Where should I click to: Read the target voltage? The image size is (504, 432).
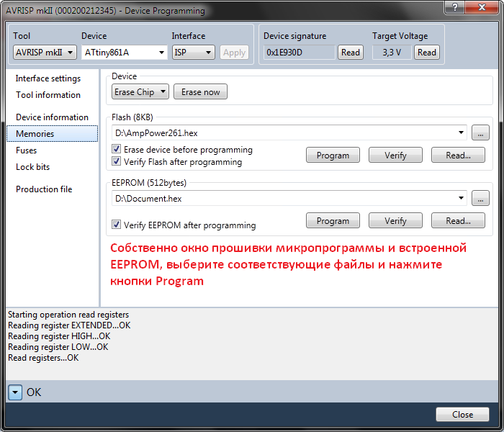pyautogui.click(x=426, y=53)
